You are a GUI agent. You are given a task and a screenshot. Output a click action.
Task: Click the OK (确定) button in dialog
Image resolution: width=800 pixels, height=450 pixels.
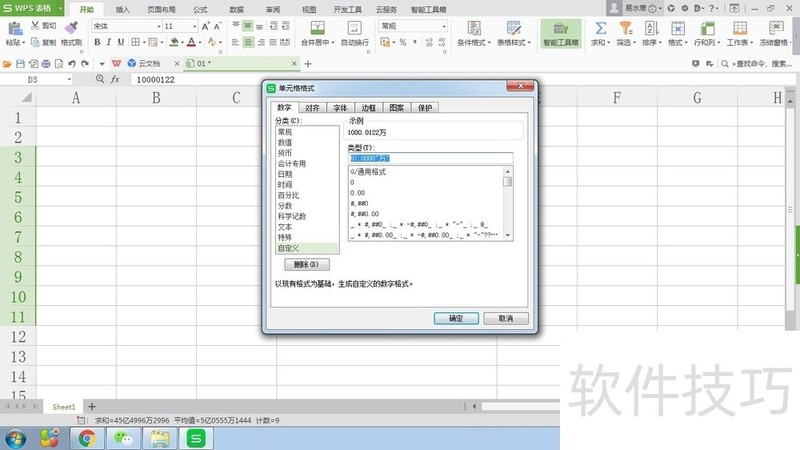pyautogui.click(x=456, y=318)
